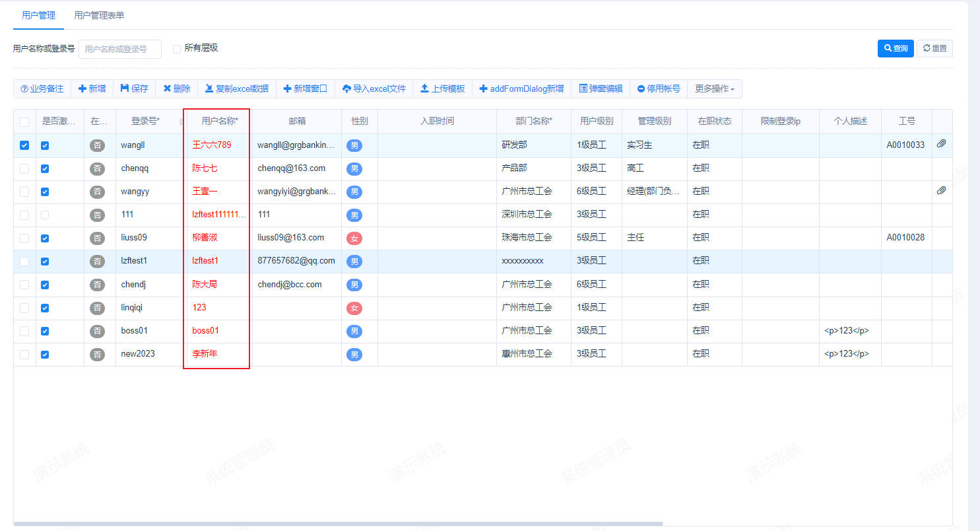
Task: Open 更多操作 dropdown menu
Action: click(715, 88)
